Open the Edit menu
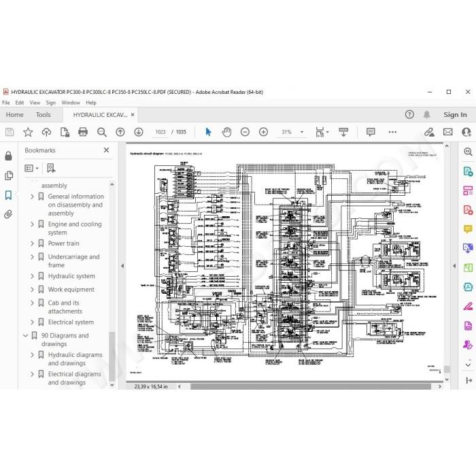The height and width of the screenshot is (476, 476). (x=20, y=103)
